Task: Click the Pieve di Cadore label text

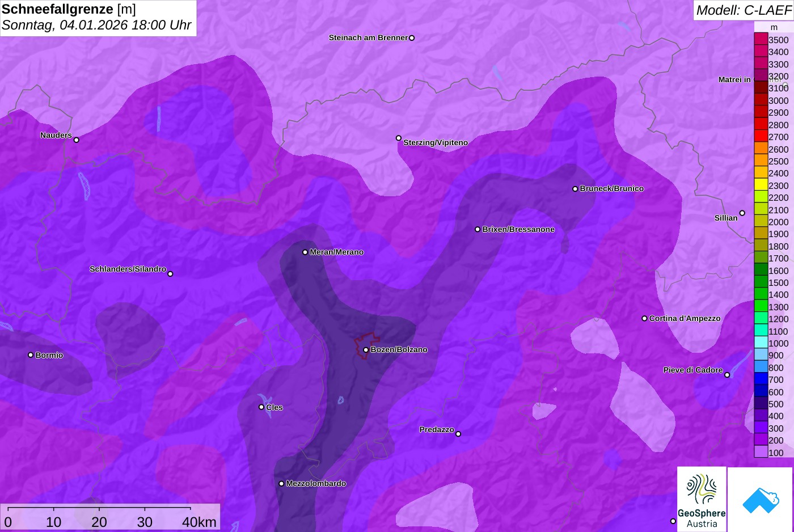Action: (693, 370)
